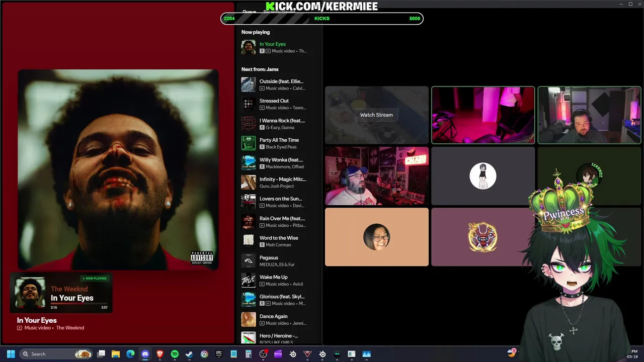Open Steam from the taskbar
Screen dimensions: 644x362
[x=189, y=354]
